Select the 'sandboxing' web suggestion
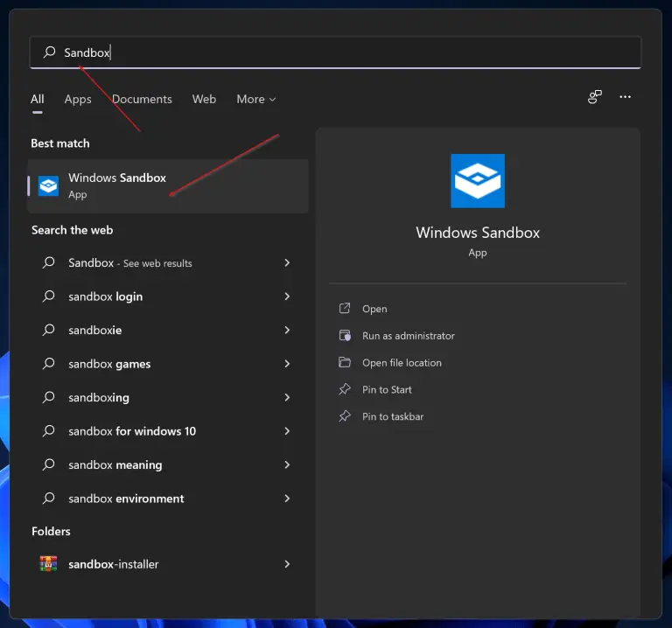672x628 pixels. (168, 398)
